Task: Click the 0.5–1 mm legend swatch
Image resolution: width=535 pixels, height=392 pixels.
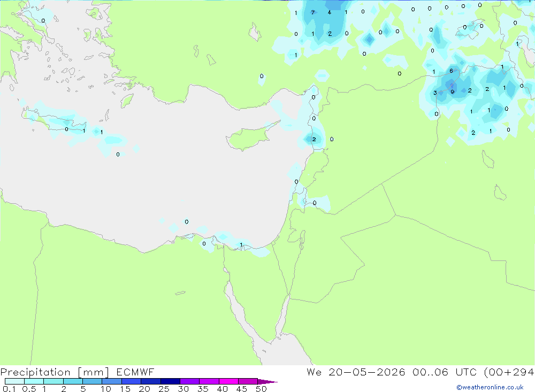Action: 34,381
